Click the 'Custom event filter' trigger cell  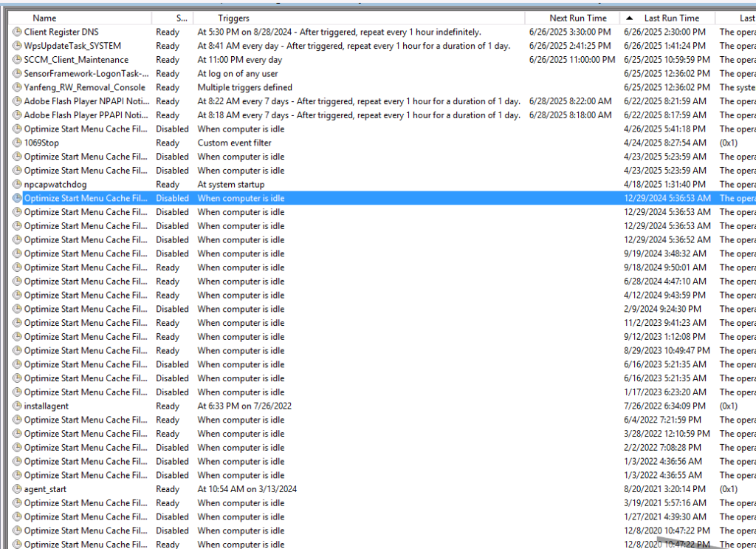point(234,143)
